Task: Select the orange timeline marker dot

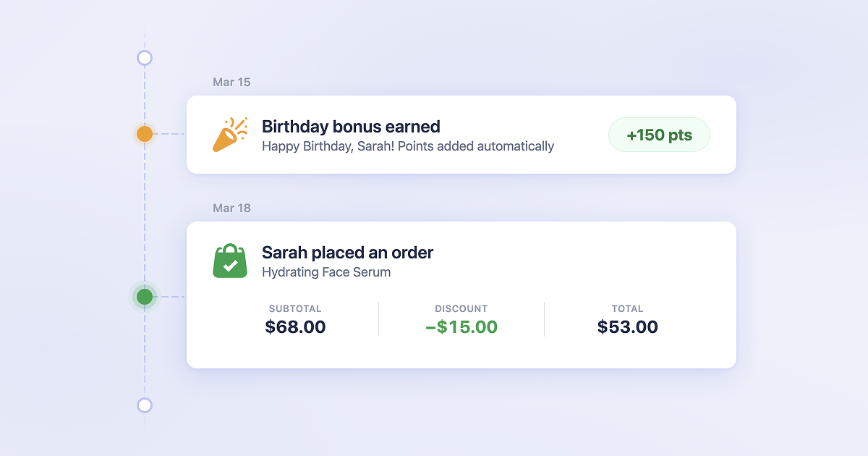Action: point(145,134)
